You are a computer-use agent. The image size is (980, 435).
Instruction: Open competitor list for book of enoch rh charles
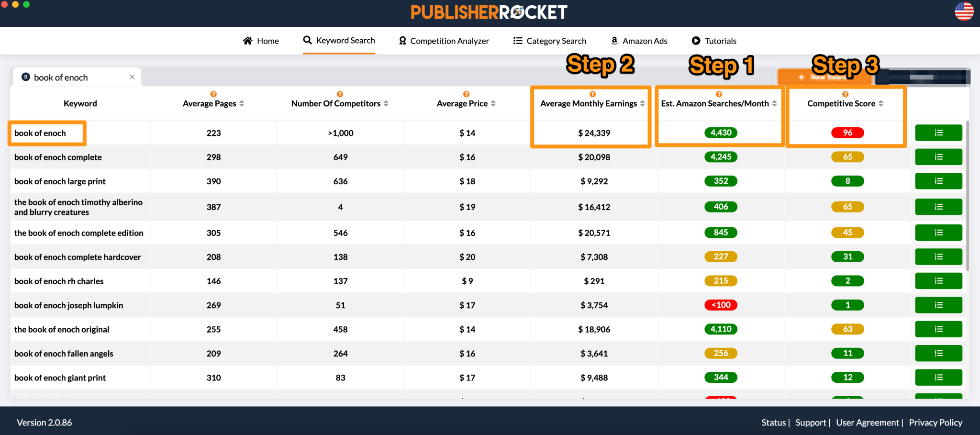point(938,281)
